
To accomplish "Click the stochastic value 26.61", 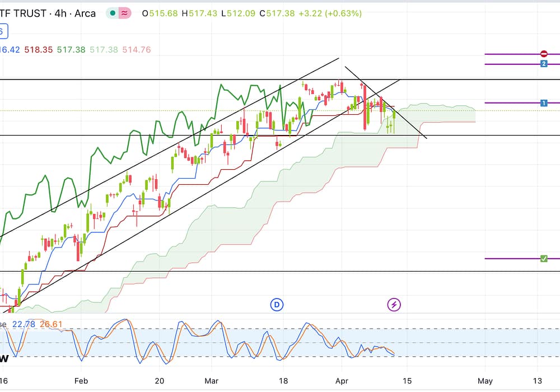I will (x=52, y=324).
